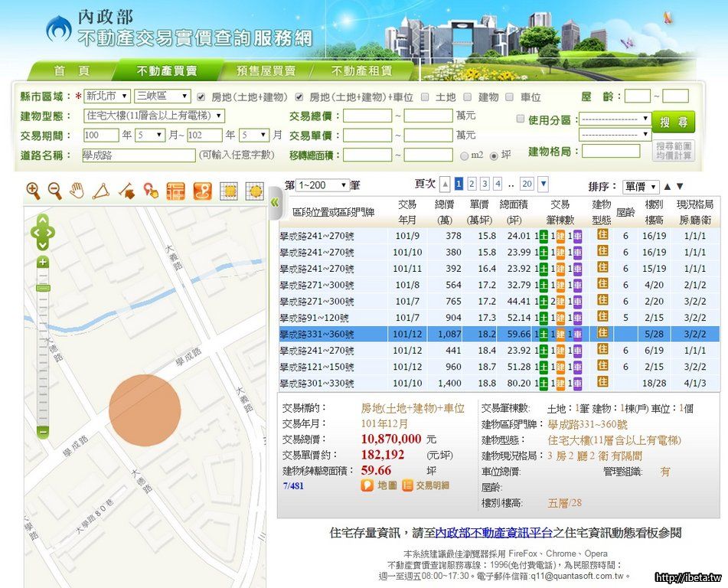Select the 坪 area unit radio button

point(494,155)
